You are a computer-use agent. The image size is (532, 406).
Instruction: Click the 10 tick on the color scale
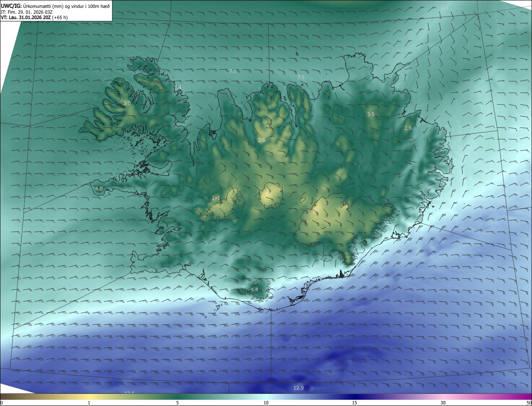tap(266, 403)
